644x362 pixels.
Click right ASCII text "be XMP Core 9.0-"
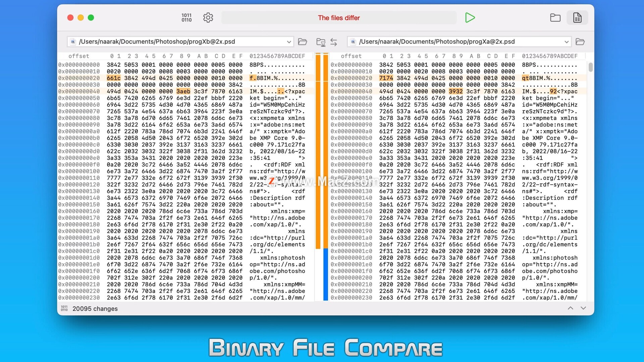coord(550,138)
